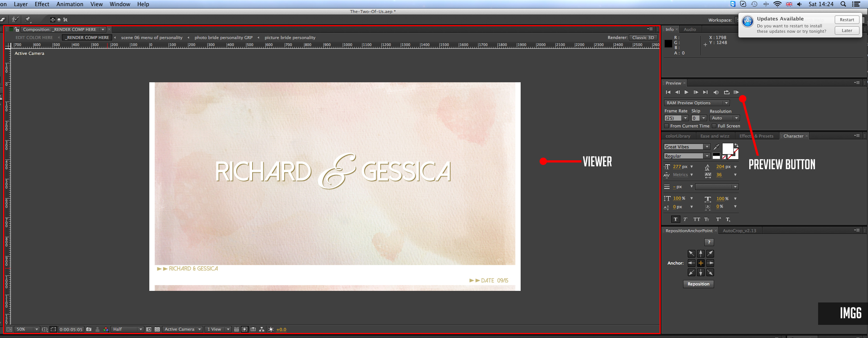868x338 pixels.
Task: Set anchor to top-left arrow
Action: pos(691,253)
